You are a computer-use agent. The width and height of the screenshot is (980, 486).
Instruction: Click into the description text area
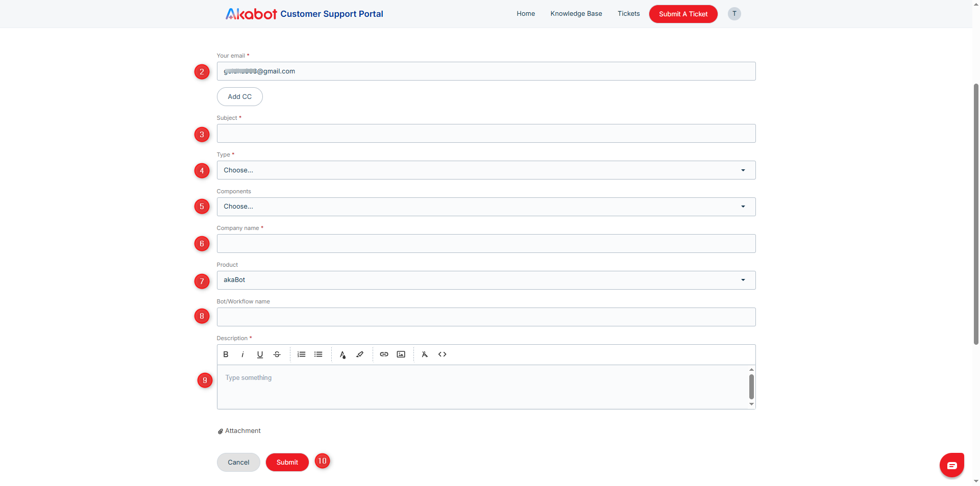tap(482, 387)
